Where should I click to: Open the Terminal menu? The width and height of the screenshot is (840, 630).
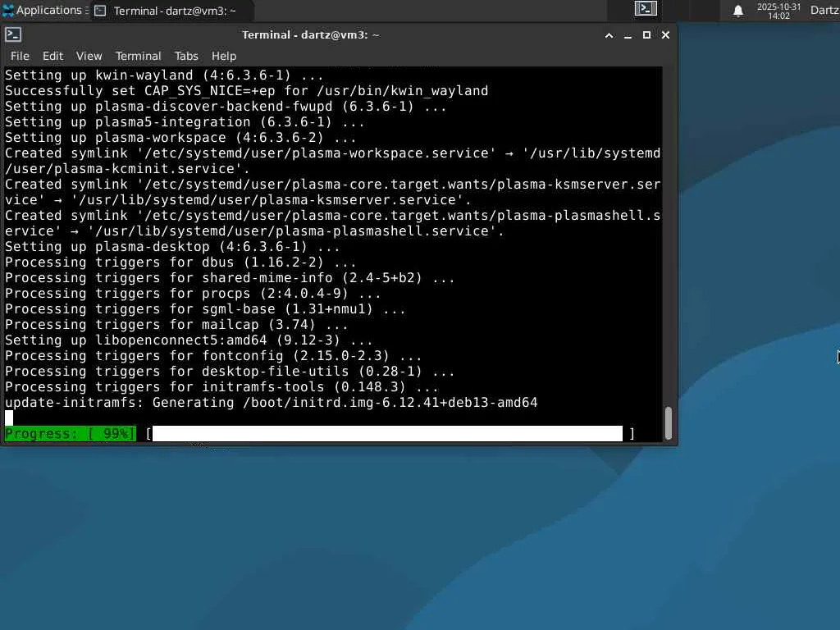[138, 57]
